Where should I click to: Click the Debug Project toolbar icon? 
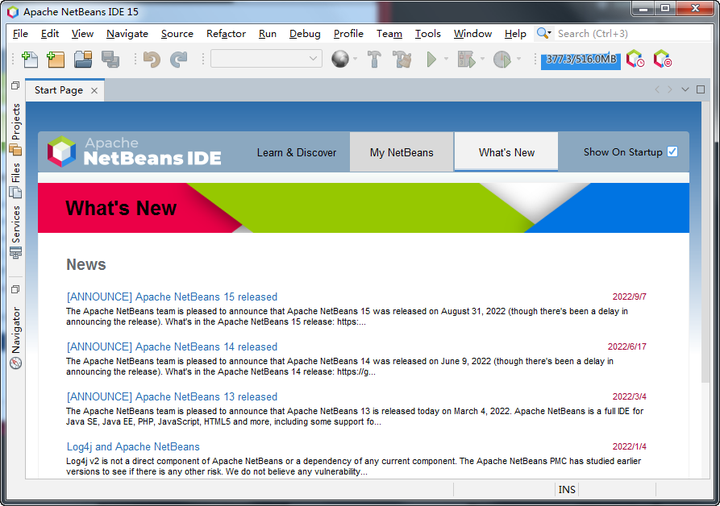466,59
